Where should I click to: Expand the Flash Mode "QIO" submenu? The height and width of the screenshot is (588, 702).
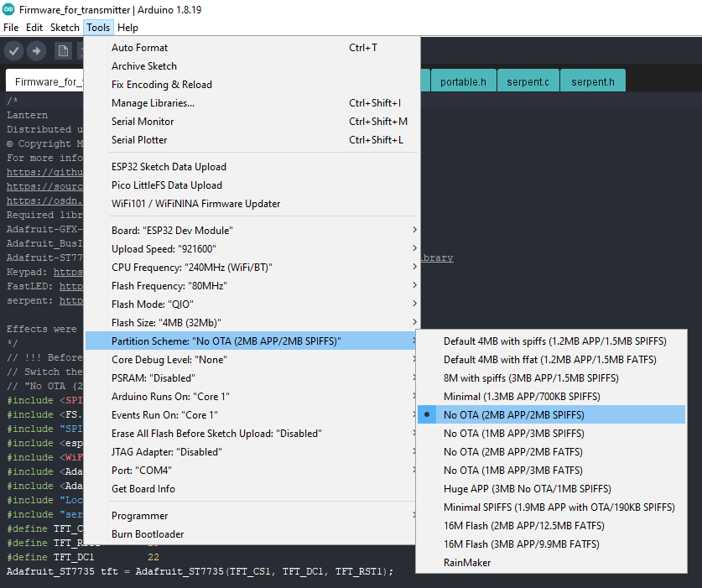tap(252, 304)
